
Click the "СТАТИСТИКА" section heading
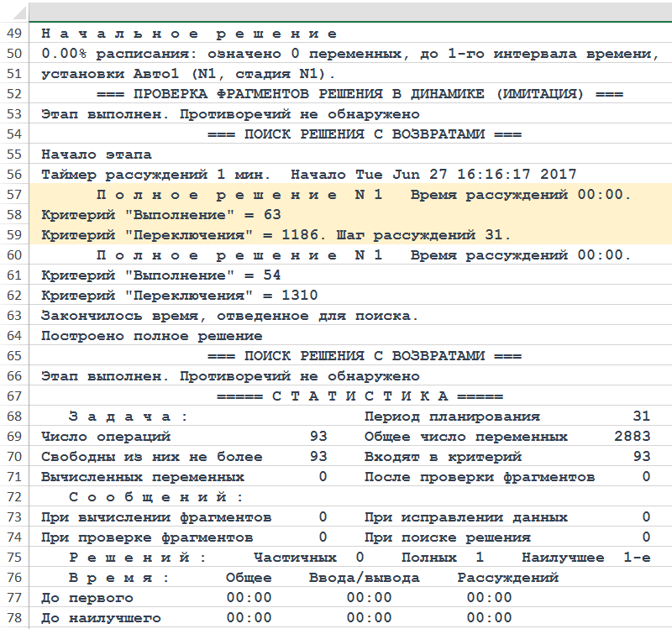360,396
